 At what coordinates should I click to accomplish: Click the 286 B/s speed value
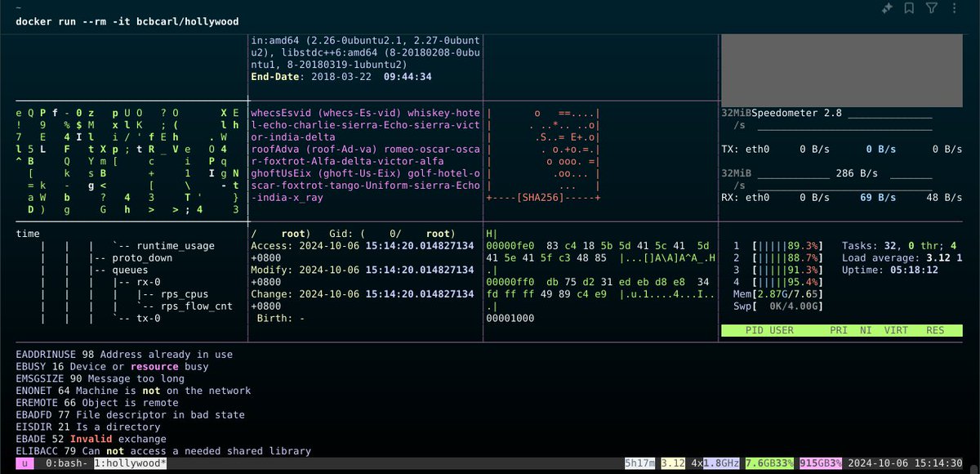click(x=857, y=173)
